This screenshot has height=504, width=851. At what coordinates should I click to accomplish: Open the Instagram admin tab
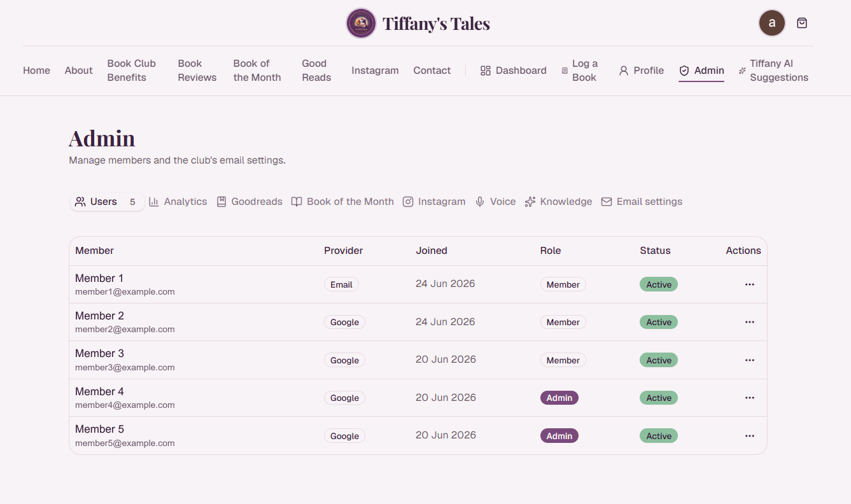tap(434, 202)
